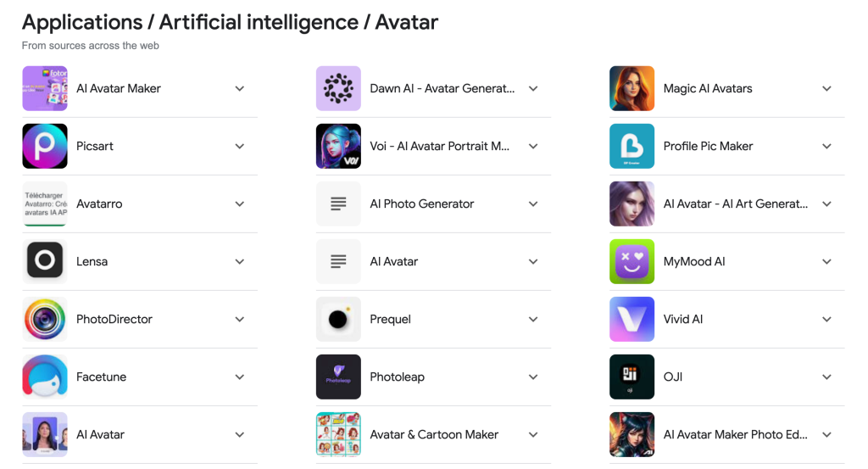
Task: Click the MyMood AI smiley icon
Action: (632, 261)
